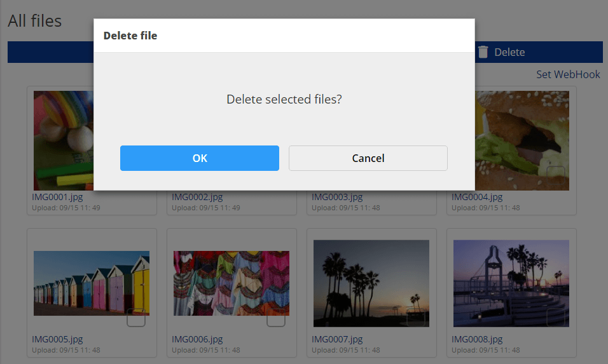View the IMG0007 palm sunset thumbnail
The height and width of the screenshot is (364, 608).
371,283
